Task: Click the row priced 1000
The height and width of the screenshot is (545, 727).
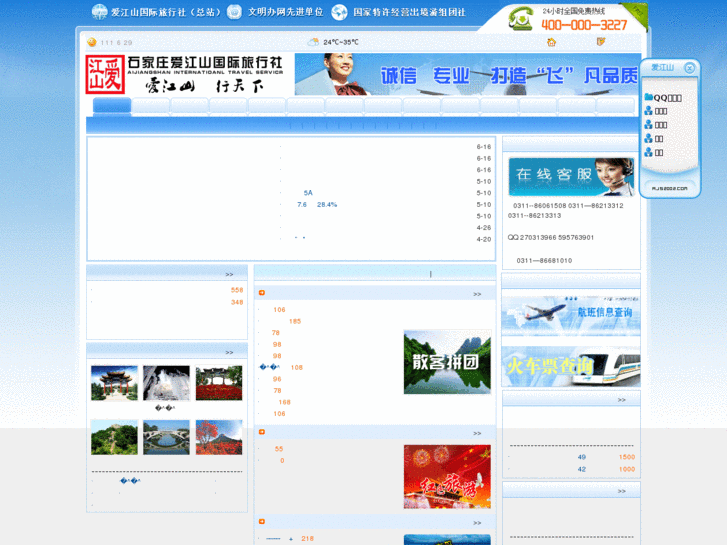Action: point(571,469)
